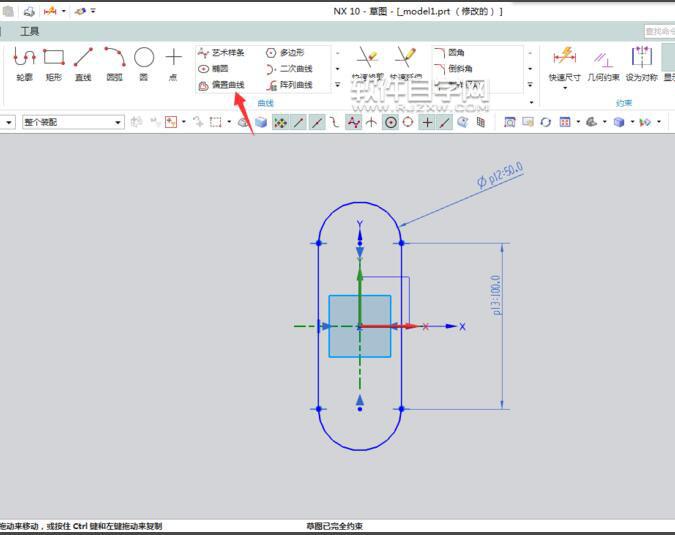675x535 pixels.
Task: Click the rotate view icon
Action: pos(546,122)
